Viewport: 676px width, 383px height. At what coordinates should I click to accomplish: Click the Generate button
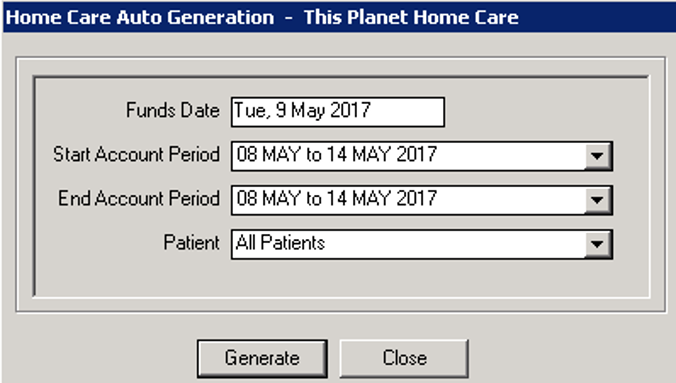[x=262, y=358]
